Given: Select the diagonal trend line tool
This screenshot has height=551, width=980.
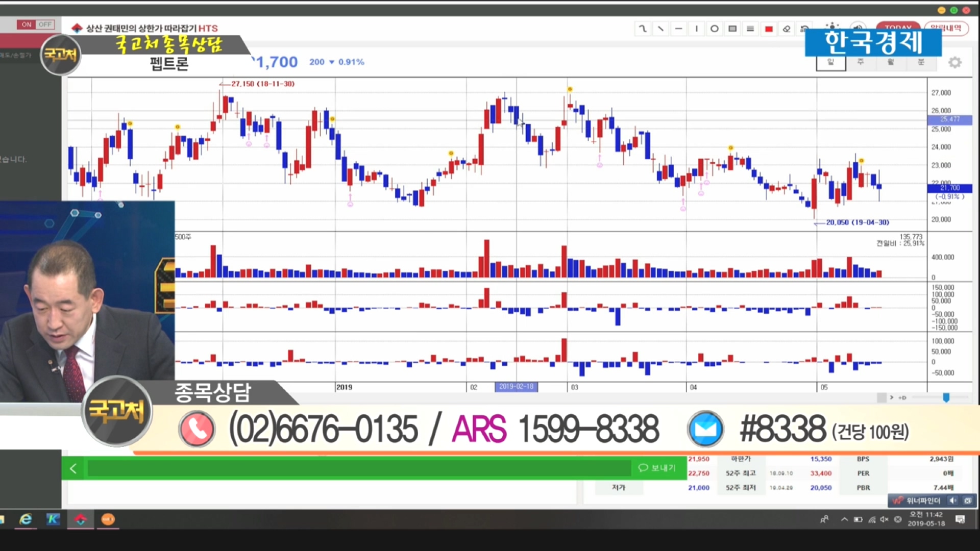Looking at the screenshot, I should pos(660,29).
